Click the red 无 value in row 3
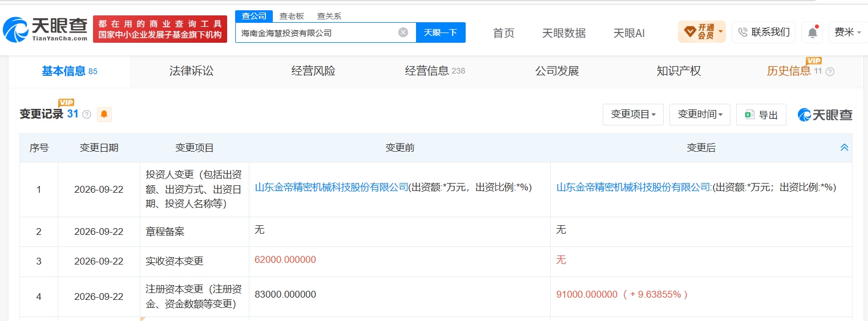The width and height of the screenshot is (868, 321). (561, 260)
